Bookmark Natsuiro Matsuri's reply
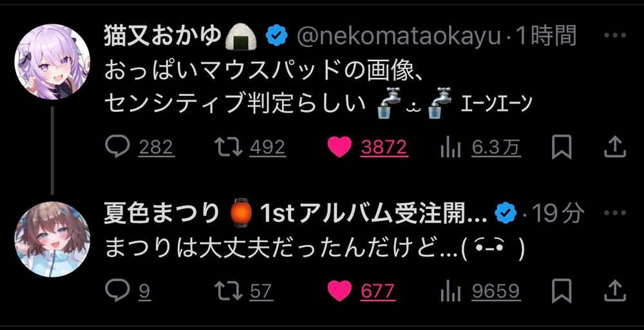The height and width of the screenshot is (330, 644). [562, 291]
